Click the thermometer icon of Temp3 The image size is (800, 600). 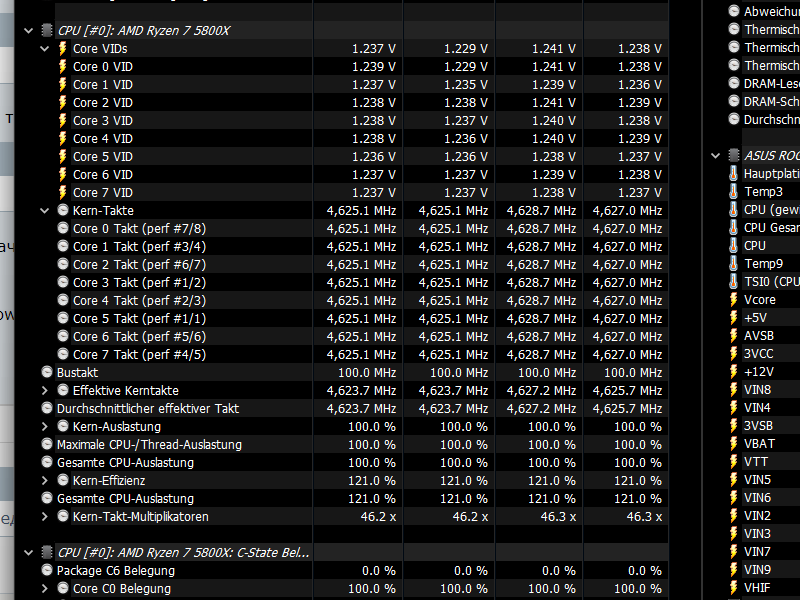(733, 191)
